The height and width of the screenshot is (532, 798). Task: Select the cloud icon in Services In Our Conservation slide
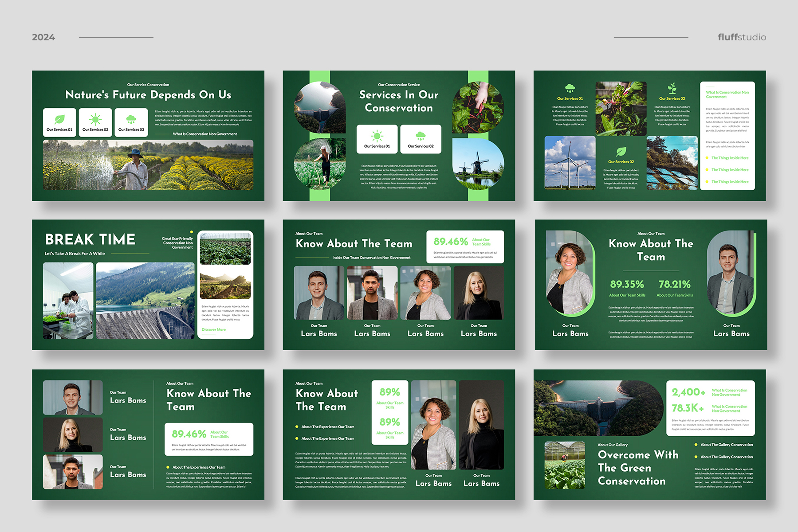421,136
